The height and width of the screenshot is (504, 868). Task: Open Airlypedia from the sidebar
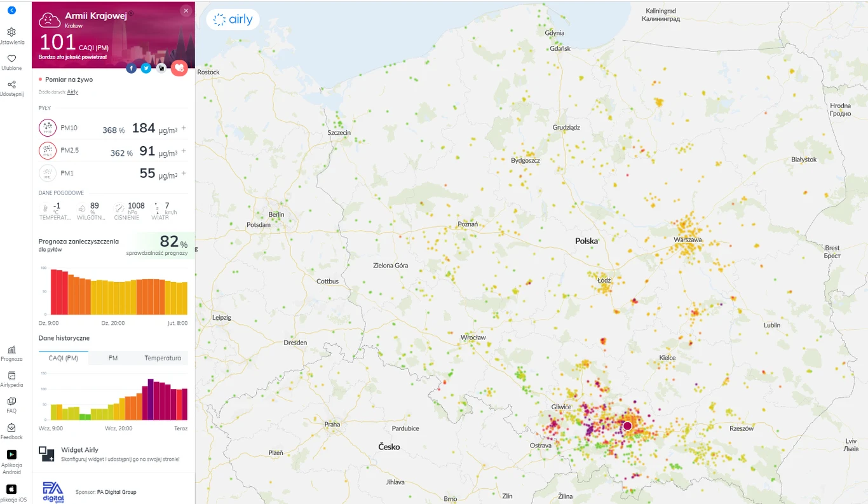click(11, 376)
